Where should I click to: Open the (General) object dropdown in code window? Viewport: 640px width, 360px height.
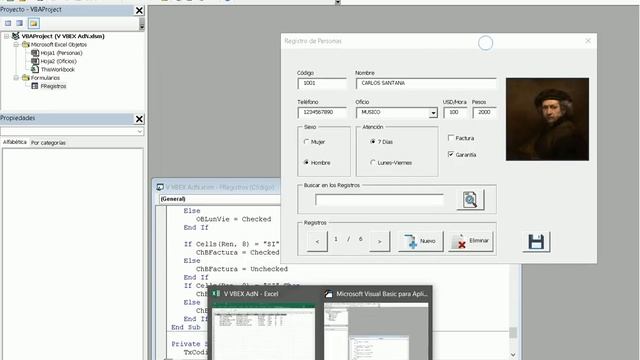pos(219,199)
